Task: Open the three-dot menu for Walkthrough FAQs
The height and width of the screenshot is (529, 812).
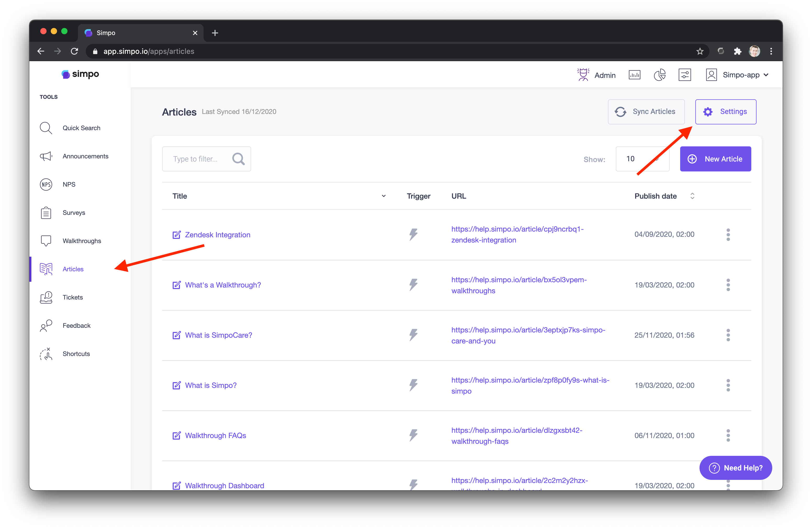Action: coord(728,435)
